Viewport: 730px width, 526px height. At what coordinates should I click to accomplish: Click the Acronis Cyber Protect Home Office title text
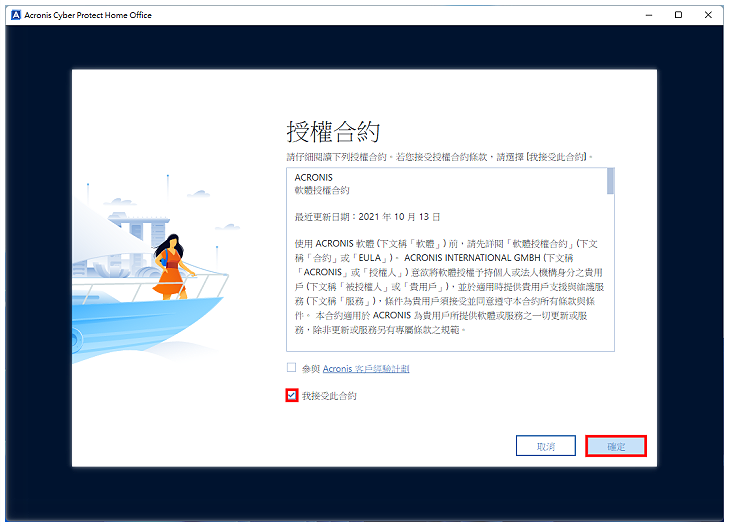click(88, 15)
